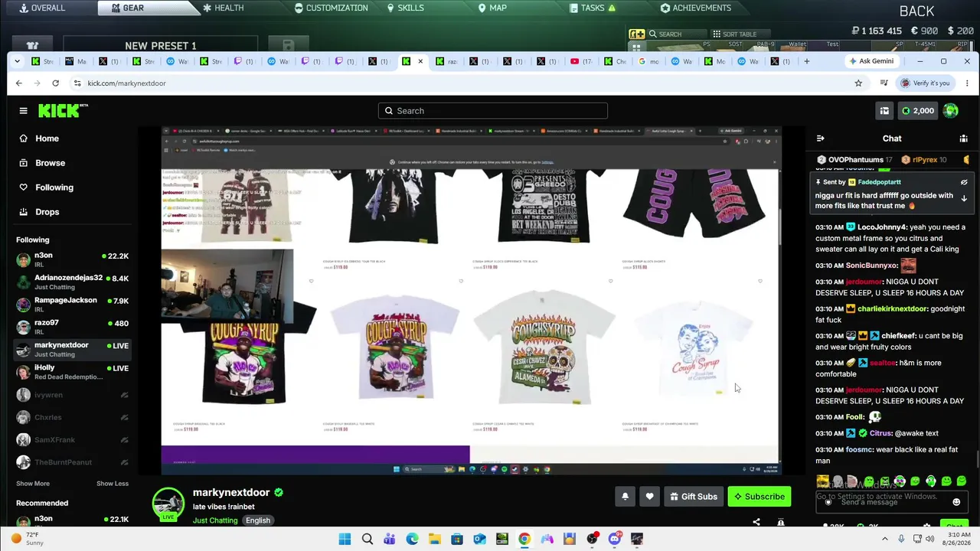Open the TASKS tab in game
980x551 pixels.
[x=593, y=8]
